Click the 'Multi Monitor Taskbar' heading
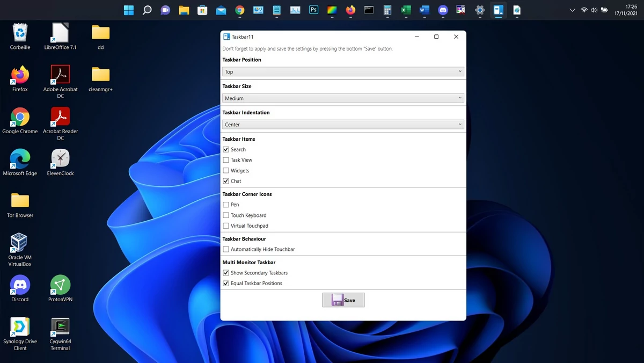Screen dimensions: 644x363 pos(249,263)
